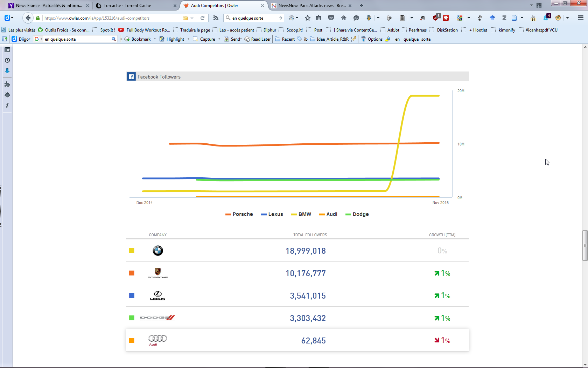Image resolution: width=588 pixels, height=368 pixels.
Task: Open the Pearltrees bookmark
Action: 414,30
